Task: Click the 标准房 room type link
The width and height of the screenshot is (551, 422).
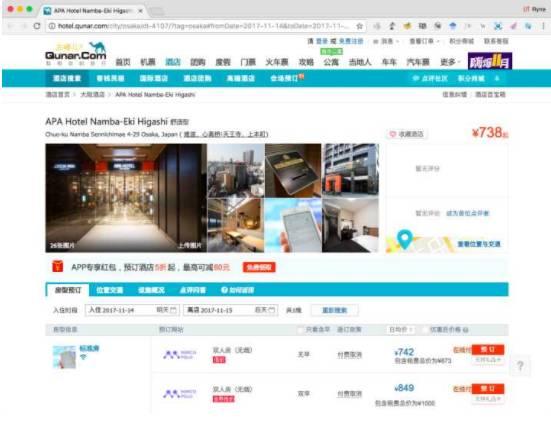Action: [x=89, y=348]
